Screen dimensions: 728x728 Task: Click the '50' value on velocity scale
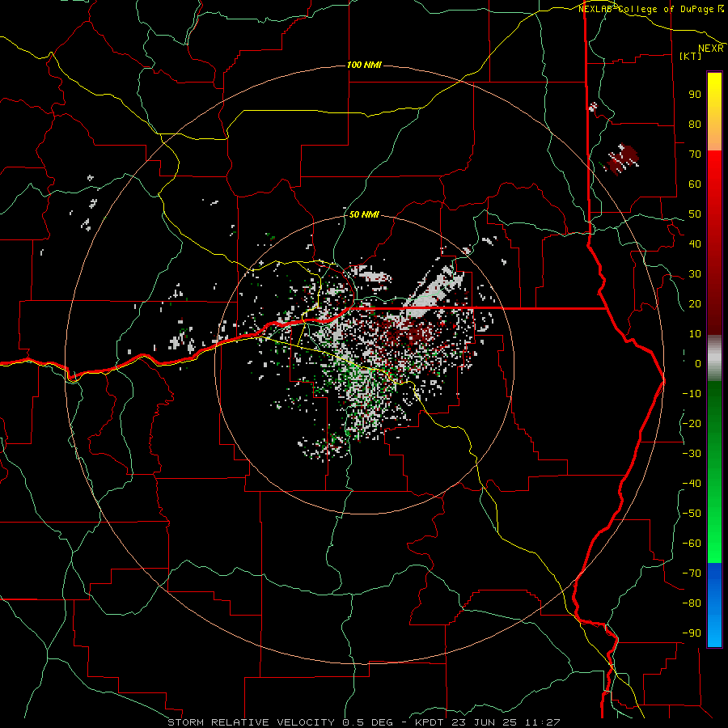(x=695, y=214)
